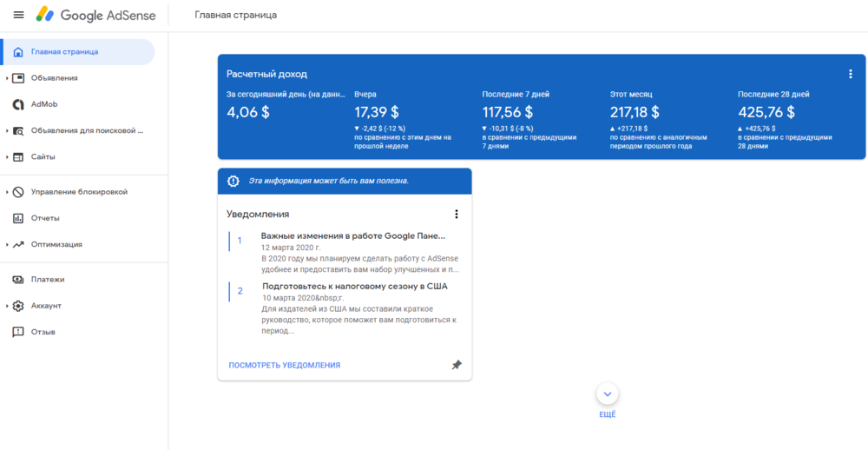
Task: Click the change value +425,76 $
Action: (x=760, y=129)
